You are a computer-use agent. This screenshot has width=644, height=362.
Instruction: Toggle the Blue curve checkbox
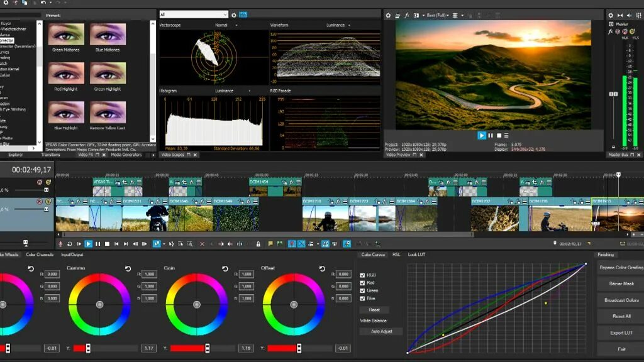pyautogui.click(x=362, y=299)
